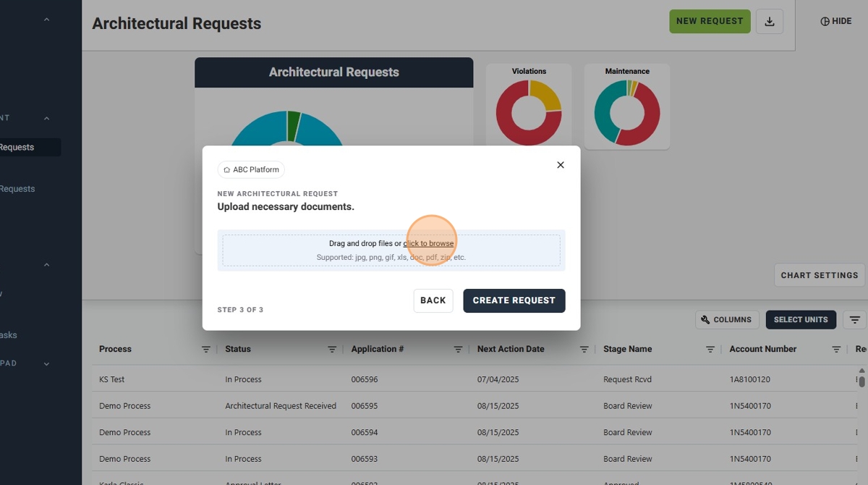Select the Violations donut chart

(529, 112)
